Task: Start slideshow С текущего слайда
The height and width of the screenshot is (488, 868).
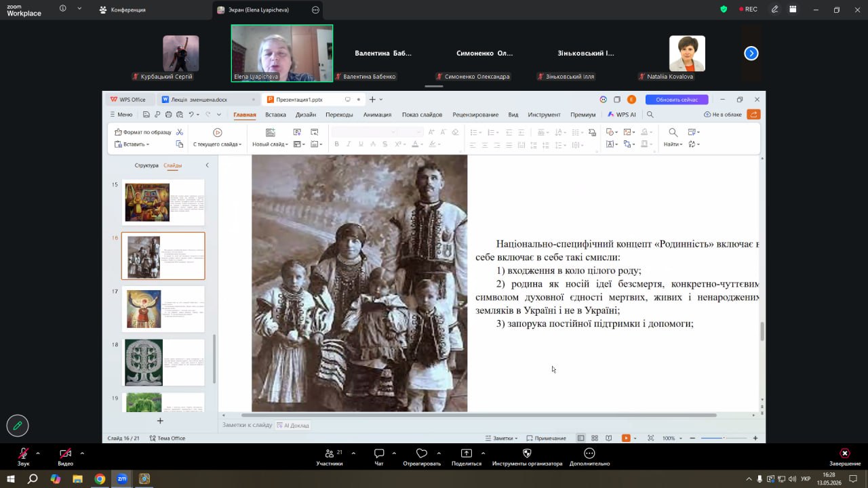Action: click(x=217, y=138)
